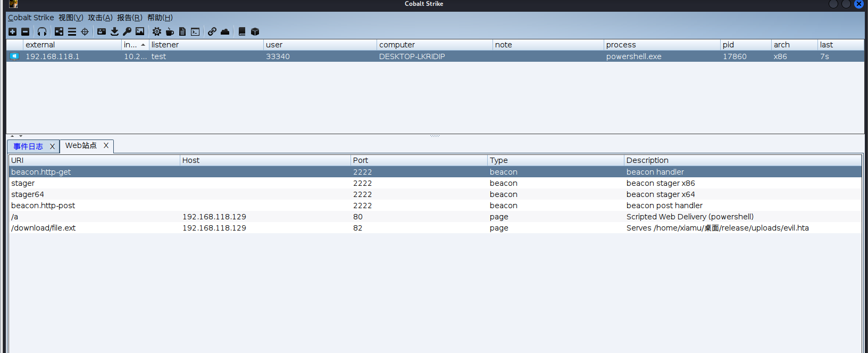Sort web sites by Description header

coord(742,160)
